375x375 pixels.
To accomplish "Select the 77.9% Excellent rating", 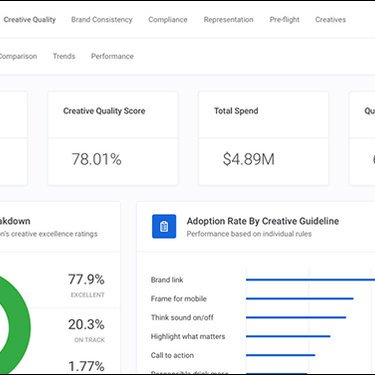I will click(86, 285).
